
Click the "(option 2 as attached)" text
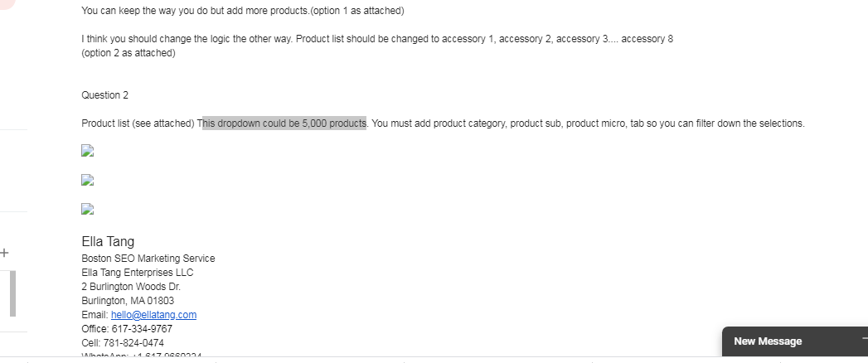pos(129,53)
